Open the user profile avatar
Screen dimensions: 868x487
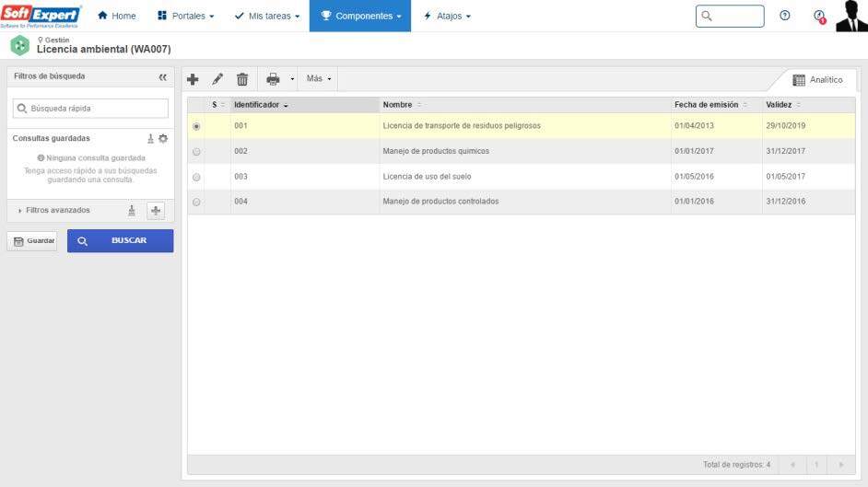coord(850,16)
